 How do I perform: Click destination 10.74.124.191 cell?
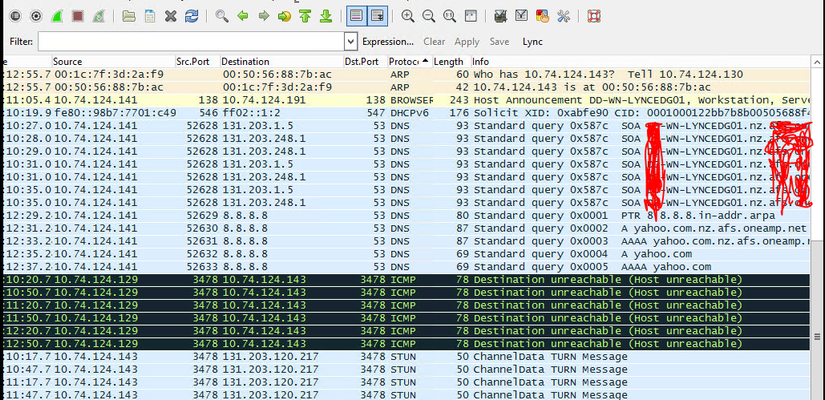tap(264, 100)
